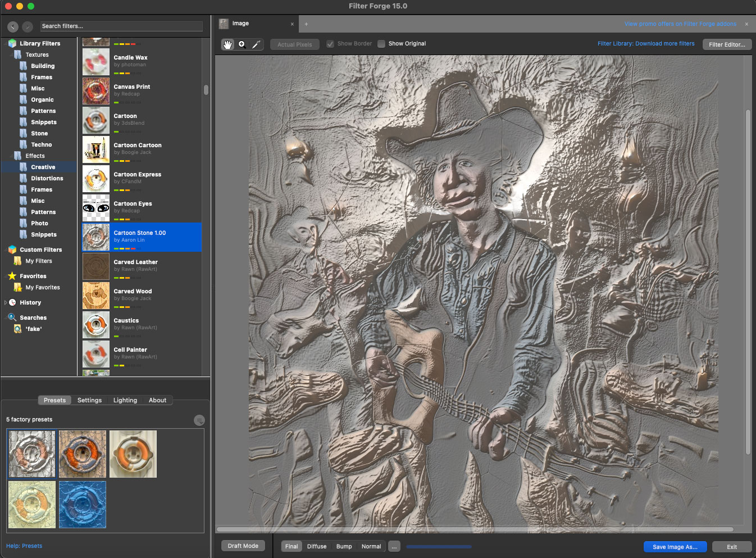The height and width of the screenshot is (558, 756).
Task: Open the presets options menu icon
Action: [199, 420]
